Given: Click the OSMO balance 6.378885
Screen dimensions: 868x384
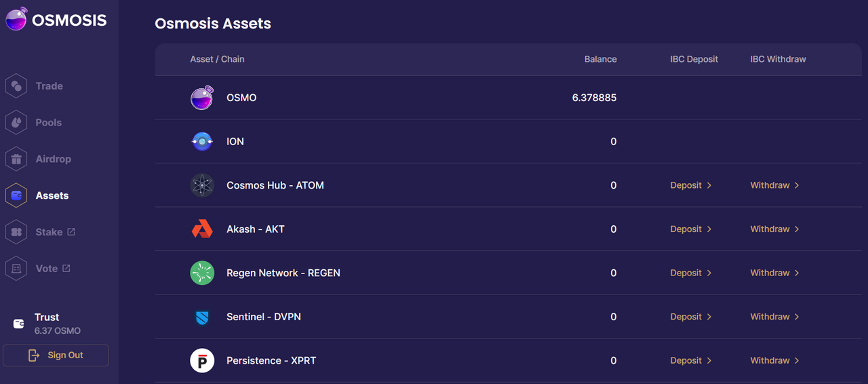Looking at the screenshot, I should point(595,98).
